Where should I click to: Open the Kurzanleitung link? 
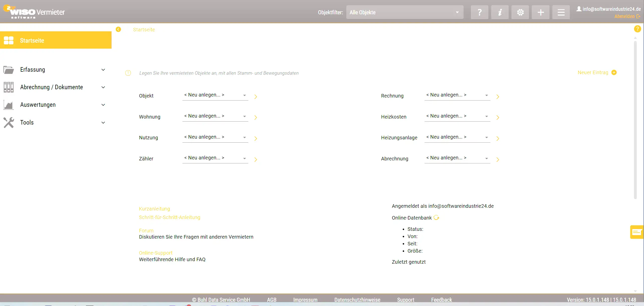point(154,209)
